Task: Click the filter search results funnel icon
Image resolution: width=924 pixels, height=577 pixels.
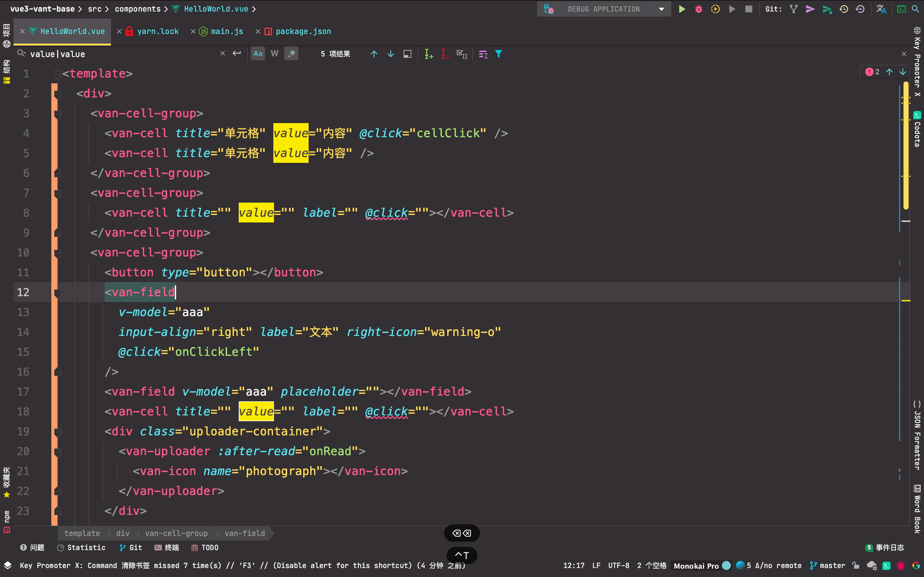Action: click(498, 54)
